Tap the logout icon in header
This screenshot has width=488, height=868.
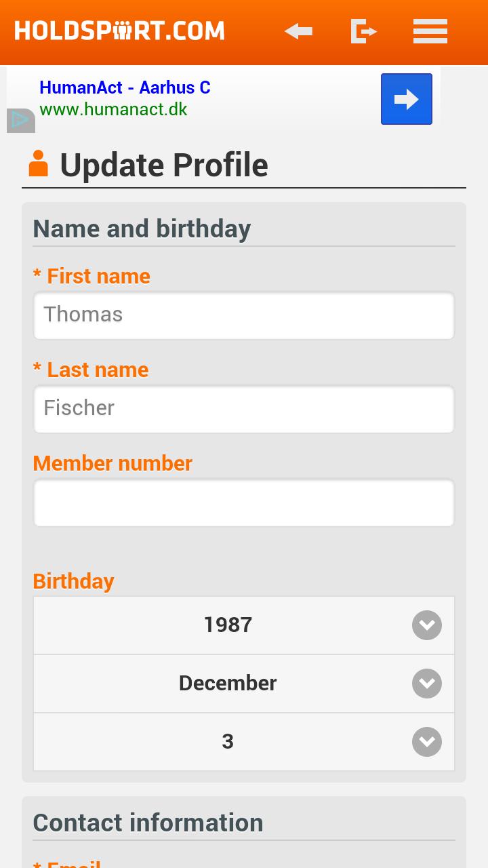(363, 31)
